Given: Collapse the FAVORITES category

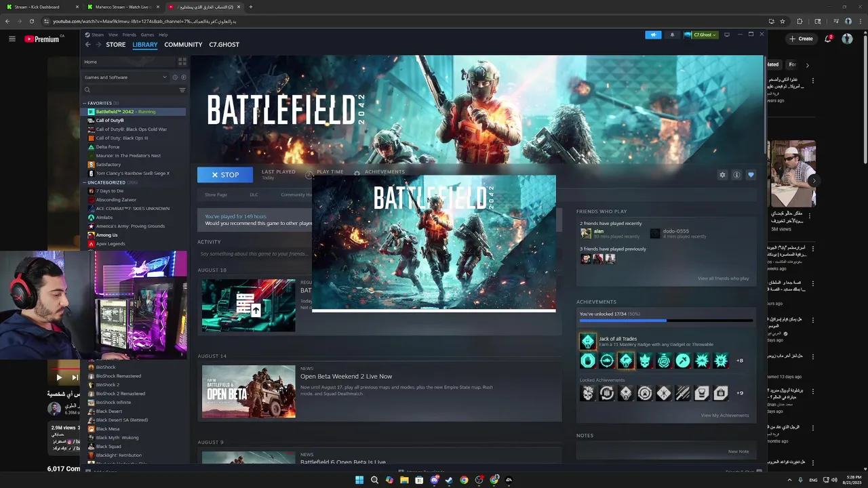Looking at the screenshot, I should (85, 103).
